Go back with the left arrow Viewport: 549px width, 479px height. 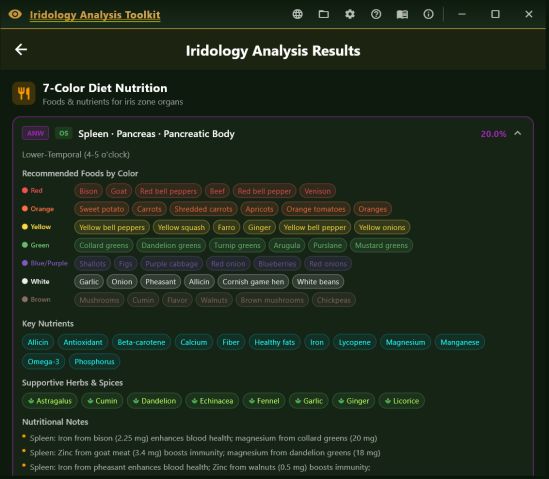tap(21, 49)
